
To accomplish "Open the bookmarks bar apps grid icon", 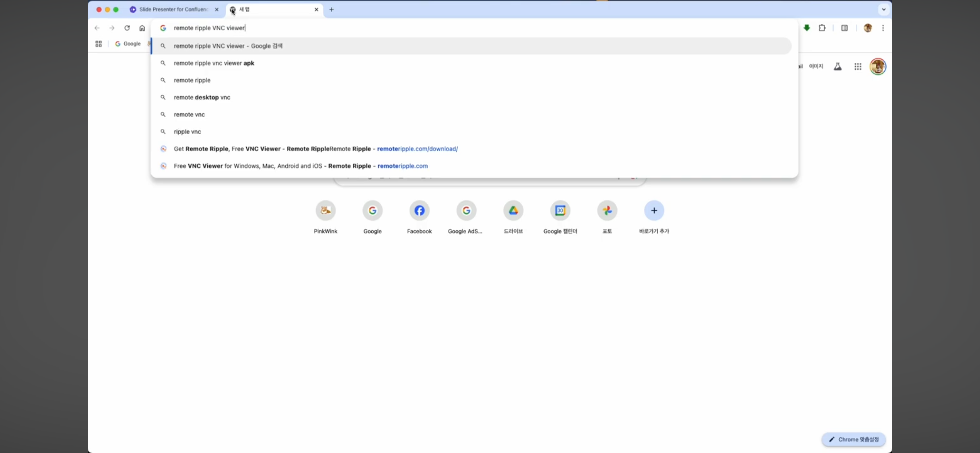I will pyautogui.click(x=99, y=43).
